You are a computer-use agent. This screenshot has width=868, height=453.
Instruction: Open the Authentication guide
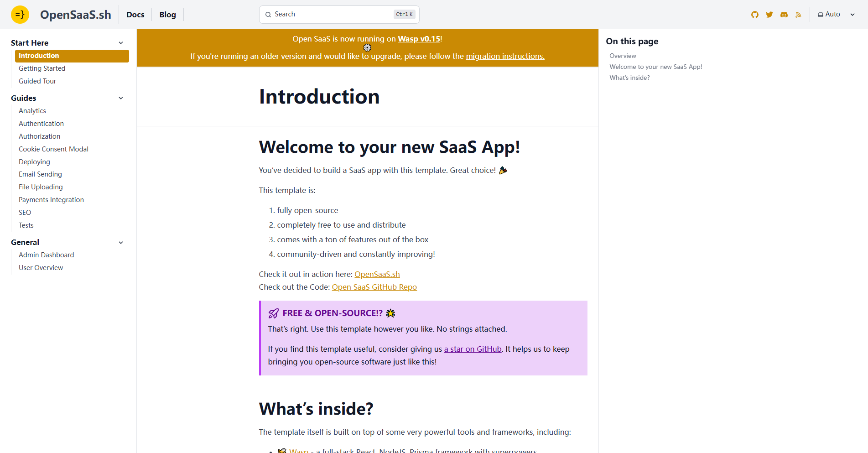click(x=41, y=124)
